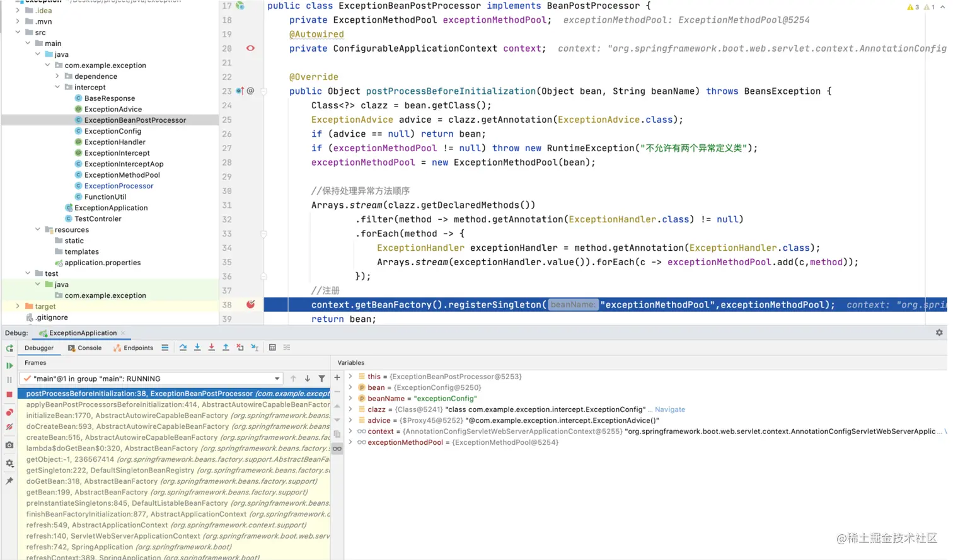Select the getSingleton:222 stack frame
Viewport: 953px width, 560px height.
click(x=174, y=471)
